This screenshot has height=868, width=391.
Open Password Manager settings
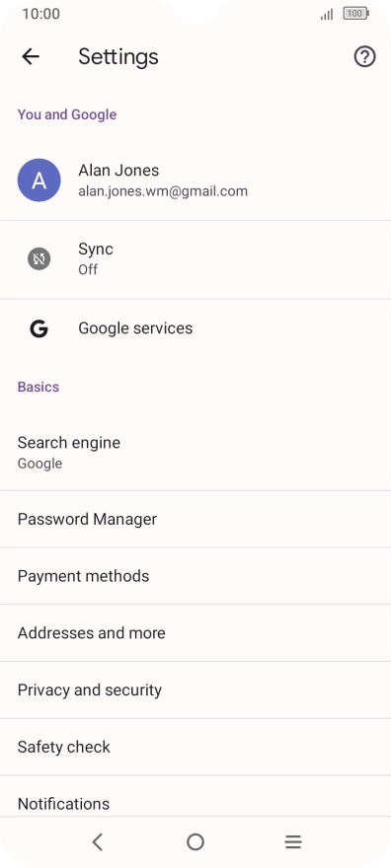point(195,519)
